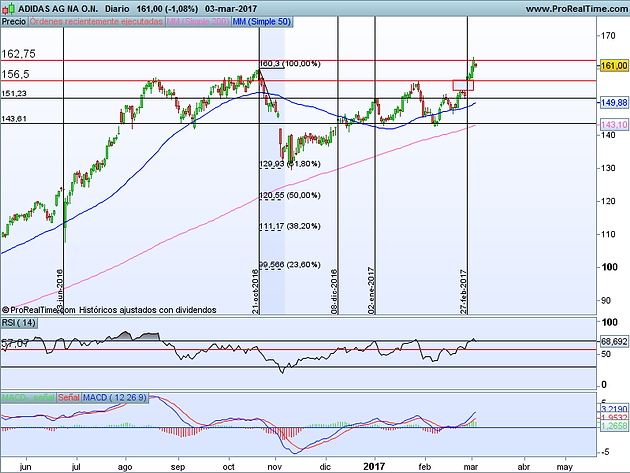Click the 100 tick on the price scale
Image resolution: width=630 pixels, height=473 pixels.
pyautogui.click(x=610, y=267)
